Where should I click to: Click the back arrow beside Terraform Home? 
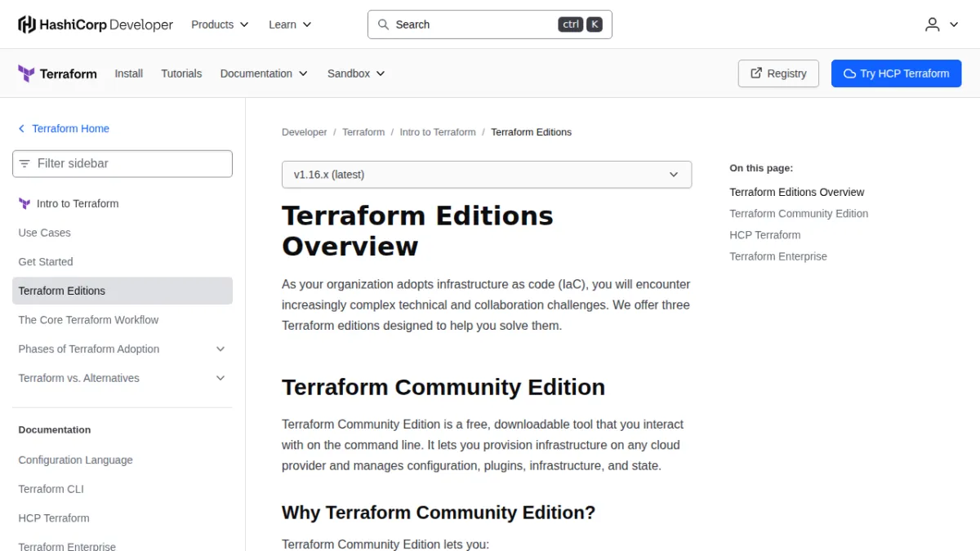coord(22,129)
